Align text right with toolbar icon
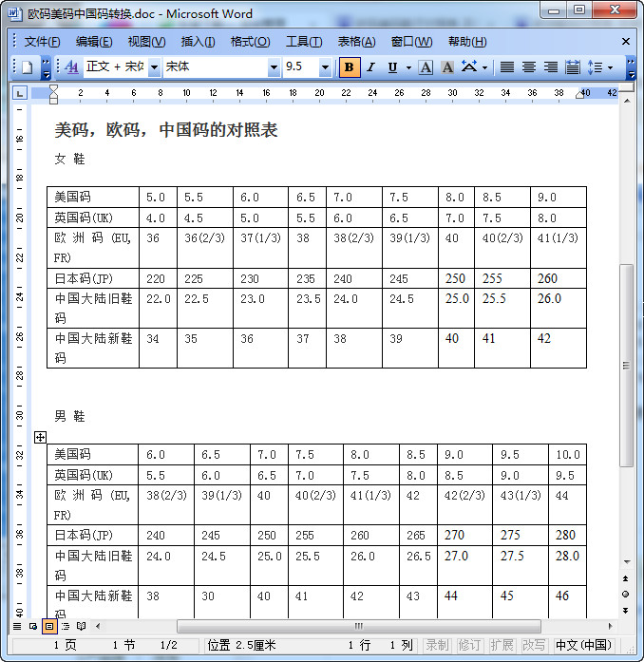This screenshot has width=644, height=662. pos(551,67)
